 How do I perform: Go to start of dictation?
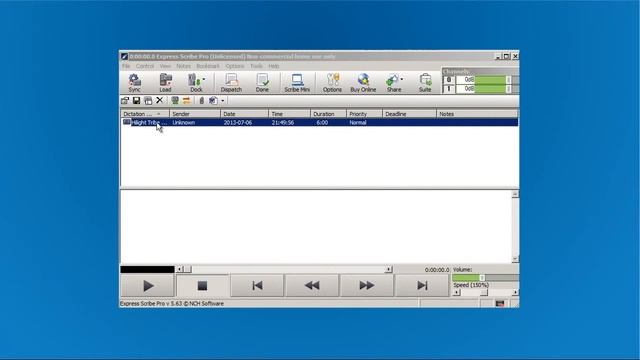pos(257,286)
